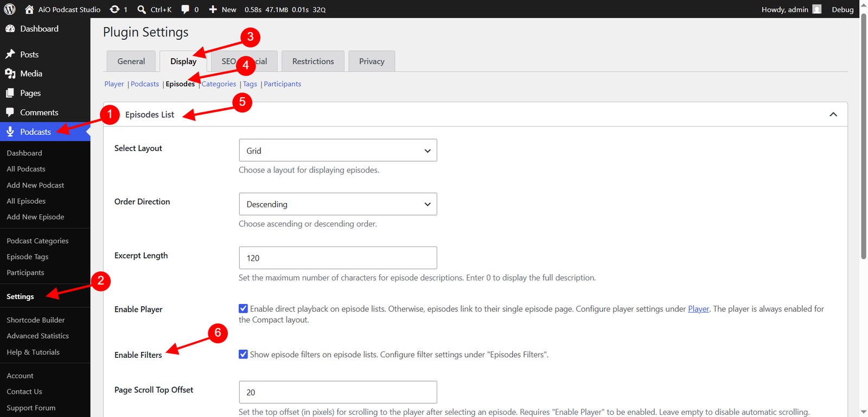Follow the Player link in the Enable Player description
Viewport: 868px width, 417px height.
tap(698, 308)
